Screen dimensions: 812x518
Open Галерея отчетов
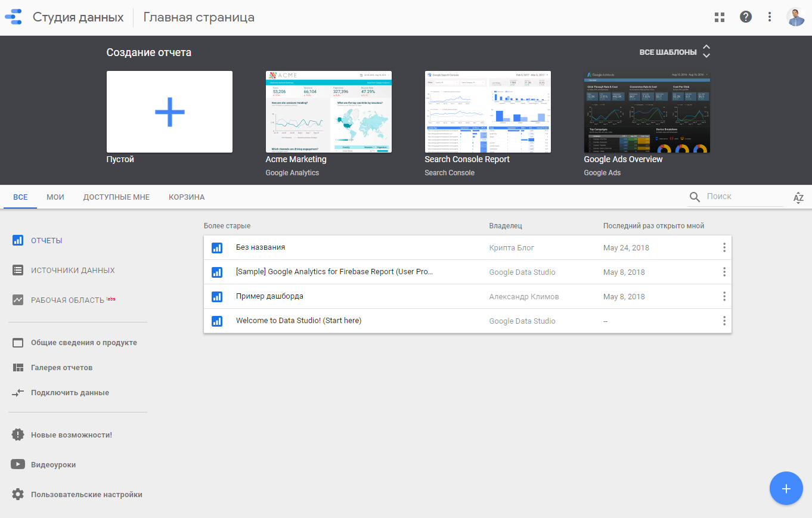click(62, 367)
